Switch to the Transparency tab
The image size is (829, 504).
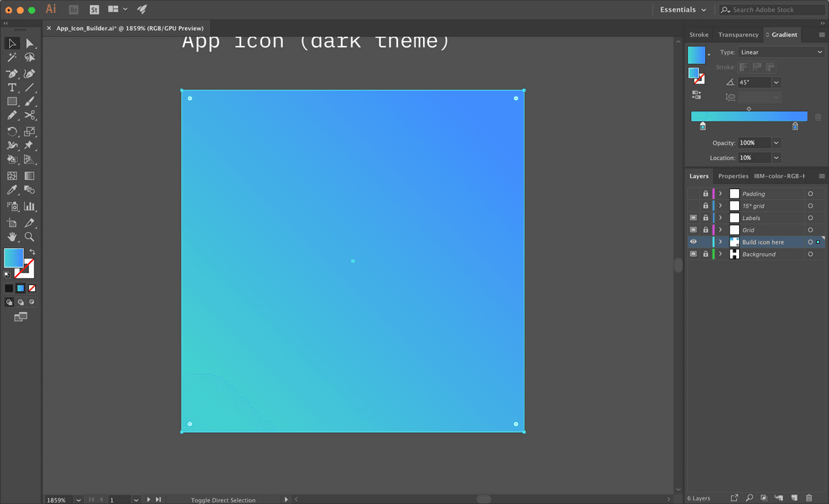click(x=738, y=34)
